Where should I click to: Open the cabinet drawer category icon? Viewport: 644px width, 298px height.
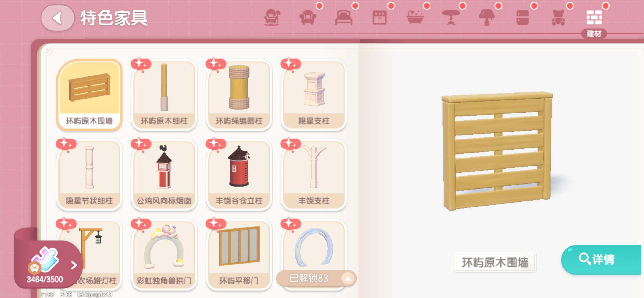tap(379, 18)
